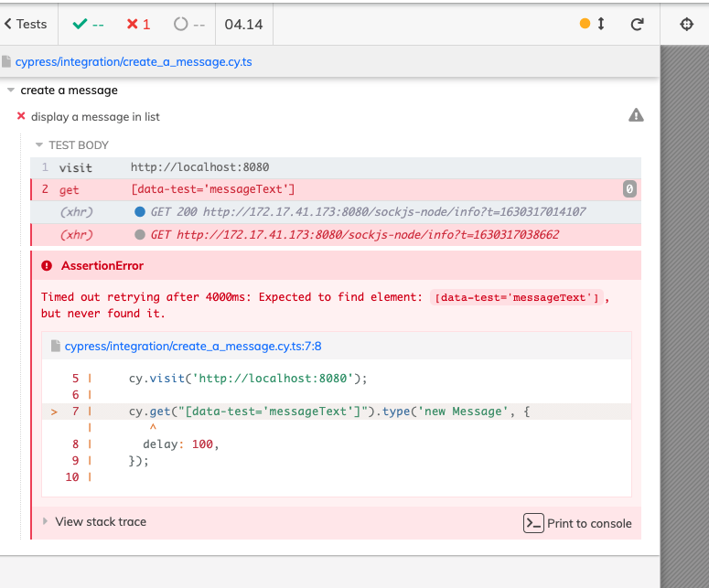The height and width of the screenshot is (588, 709).
Task: Click the cy.visit code on line 5
Action: point(248,379)
